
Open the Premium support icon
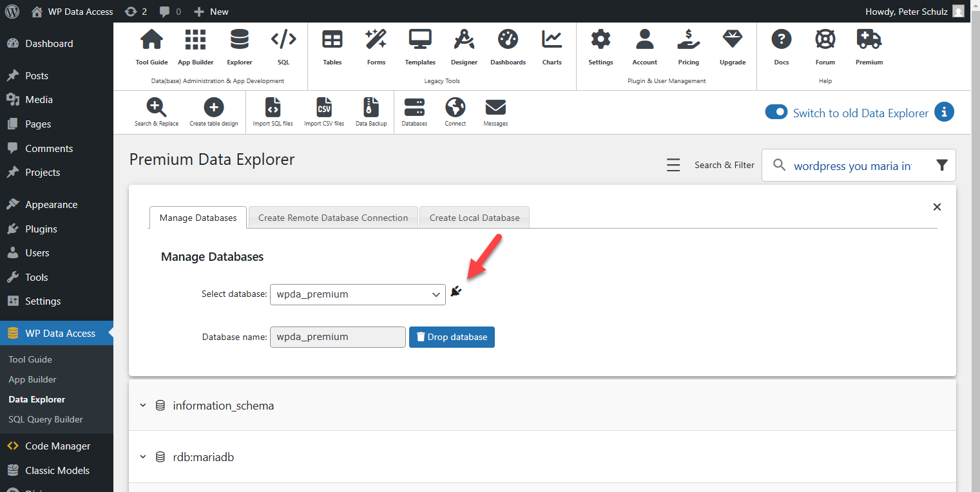[x=869, y=39]
